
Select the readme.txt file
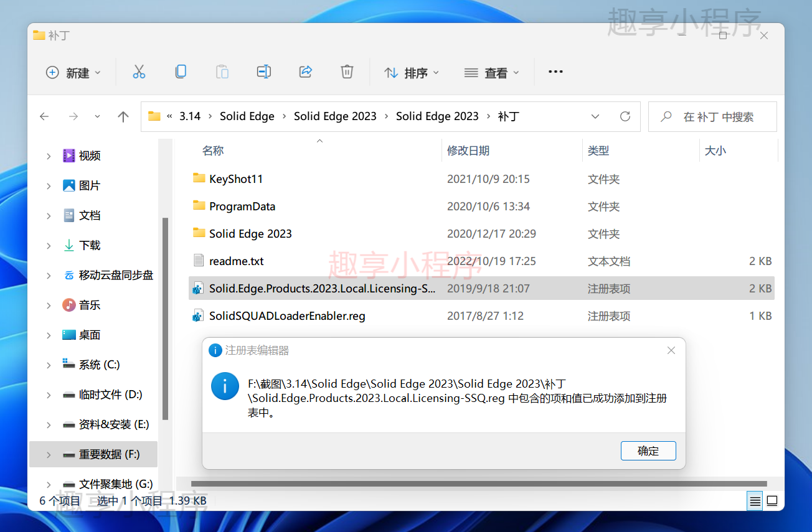(481, 261)
